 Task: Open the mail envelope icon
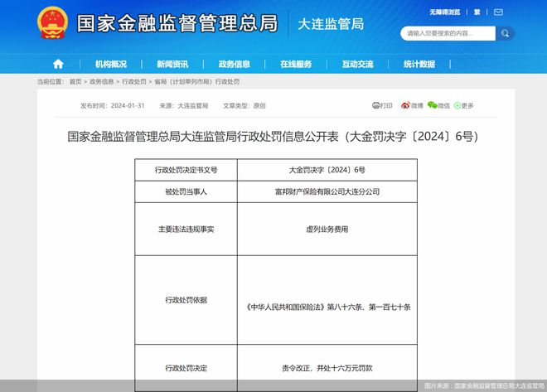click(x=498, y=12)
